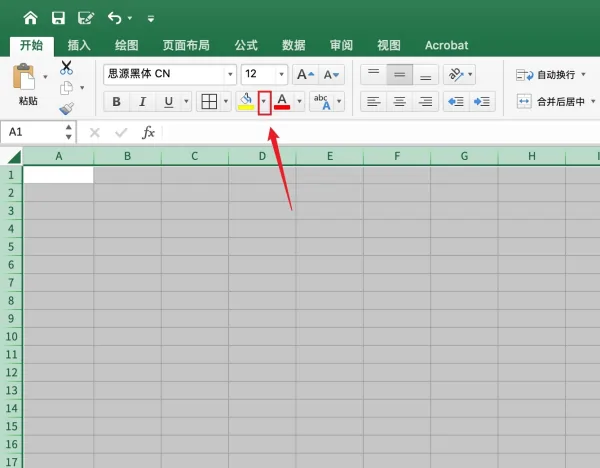Decrease the cell indent
The height and width of the screenshot is (468, 600).
coord(456,102)
